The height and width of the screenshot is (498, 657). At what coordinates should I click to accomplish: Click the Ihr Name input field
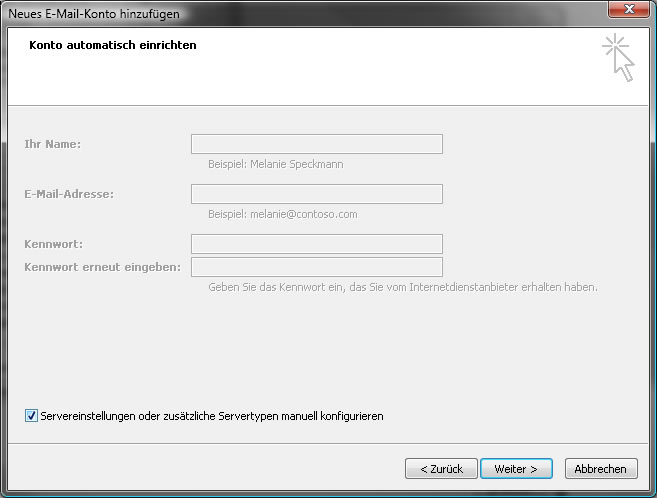pos(317,144)
